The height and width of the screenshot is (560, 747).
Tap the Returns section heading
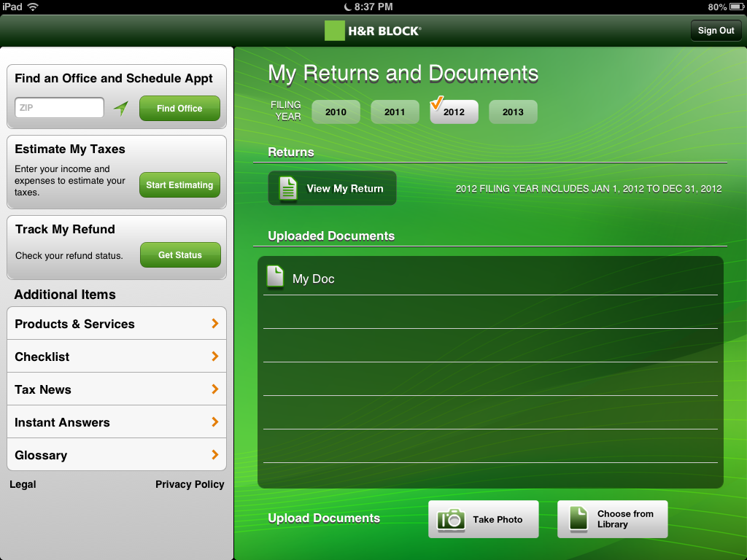pos(291,152)
